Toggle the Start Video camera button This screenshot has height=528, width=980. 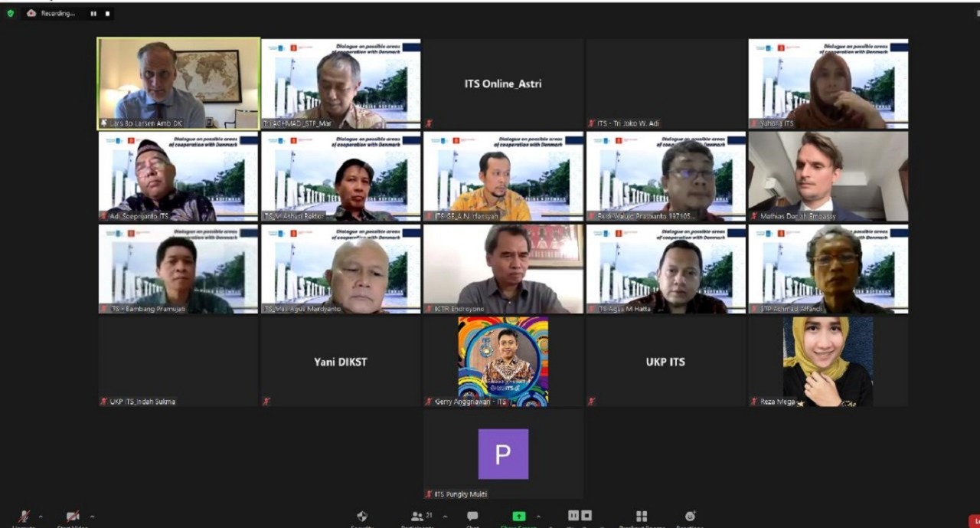tap(73, 517)
